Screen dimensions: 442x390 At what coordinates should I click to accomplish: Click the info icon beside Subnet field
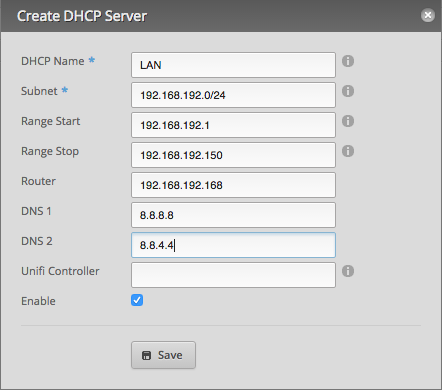click(348, 91)
